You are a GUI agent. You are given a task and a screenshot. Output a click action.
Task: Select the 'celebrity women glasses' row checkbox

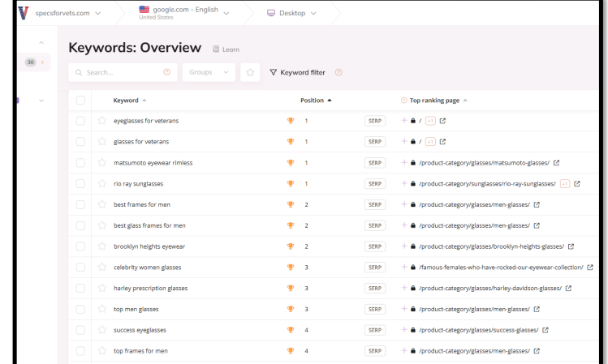pos(80,267)
